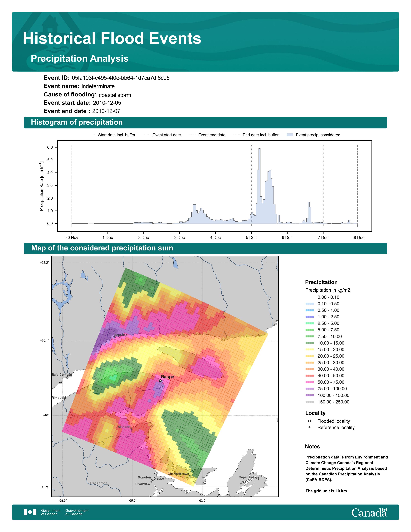Click the 100.00 - 150.00 precipitation swatch
The width and height of the screenshot is (411, 532).
309,395
